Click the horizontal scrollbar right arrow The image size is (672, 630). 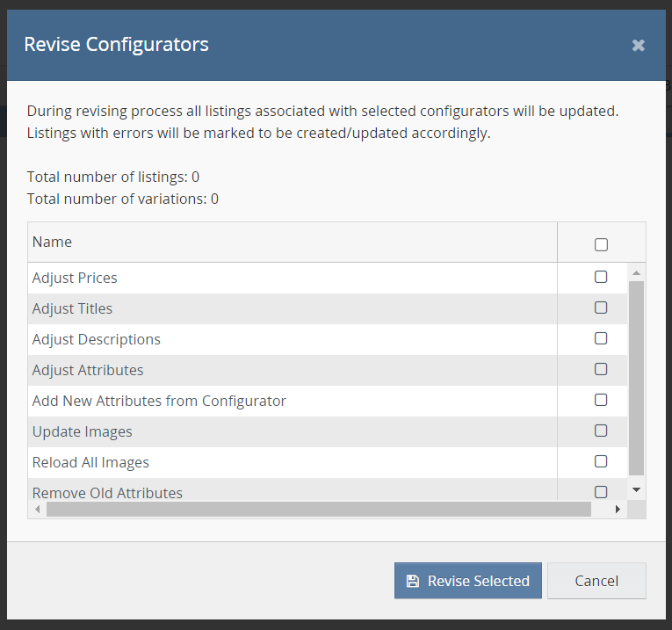(618, 510)
